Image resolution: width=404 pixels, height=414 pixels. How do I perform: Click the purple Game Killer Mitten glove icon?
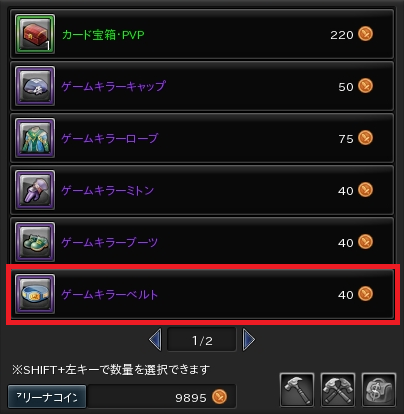[35, 190]
